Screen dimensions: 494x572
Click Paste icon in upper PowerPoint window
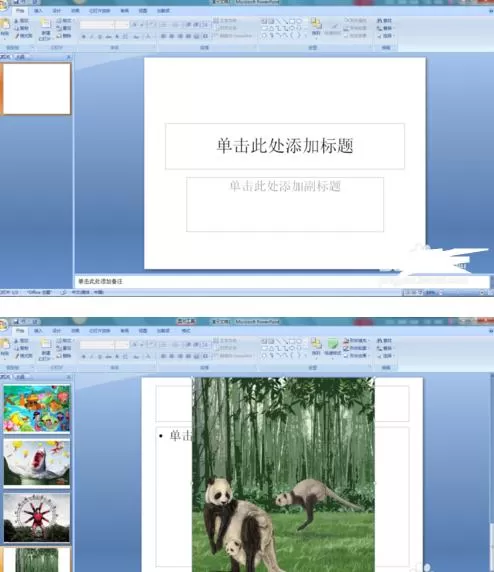[5, 25]
